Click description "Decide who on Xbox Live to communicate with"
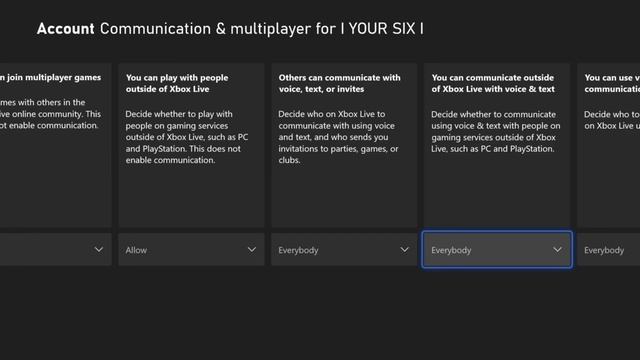640x360 pixels. [x=338, y=137]
